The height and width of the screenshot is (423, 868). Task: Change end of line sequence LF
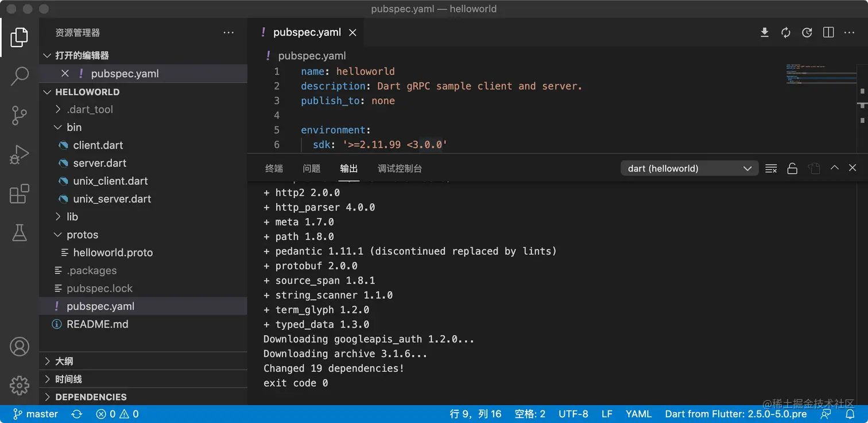607,414
